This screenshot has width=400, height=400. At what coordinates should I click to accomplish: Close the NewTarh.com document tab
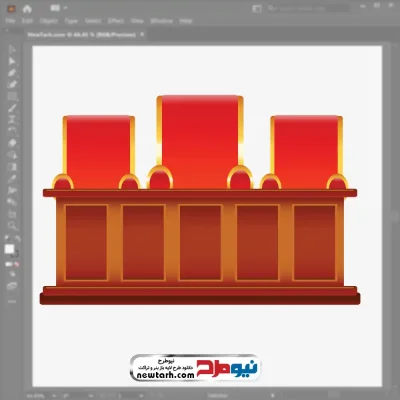pyautogui.click(x=142, y=34)
